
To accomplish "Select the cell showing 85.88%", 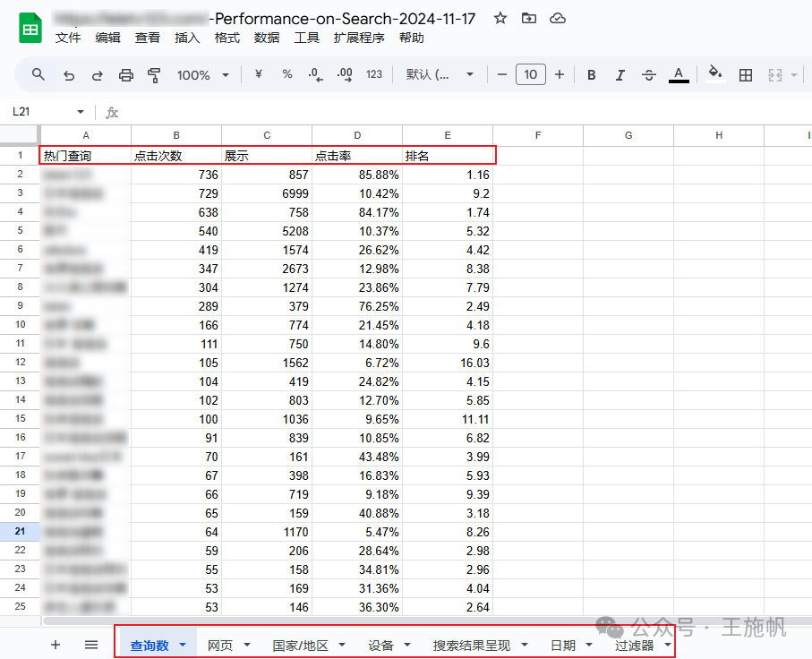I will point(357,175).
